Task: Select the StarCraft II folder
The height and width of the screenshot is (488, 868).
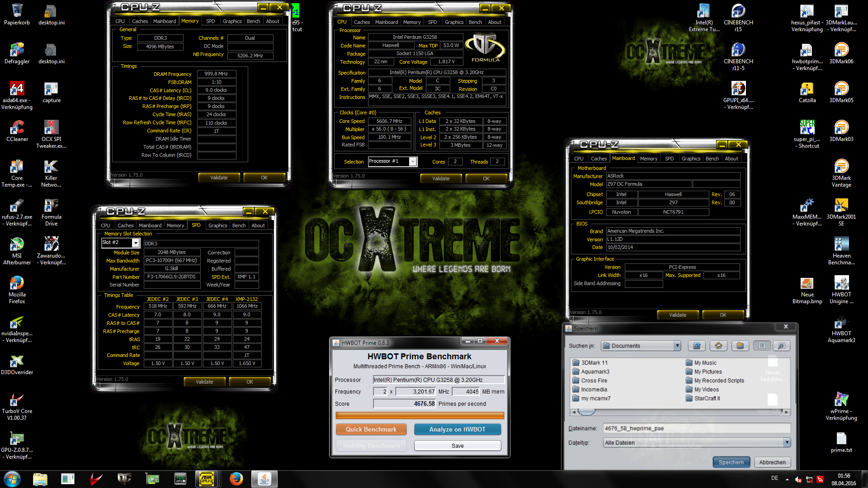Action: [703, 399]
